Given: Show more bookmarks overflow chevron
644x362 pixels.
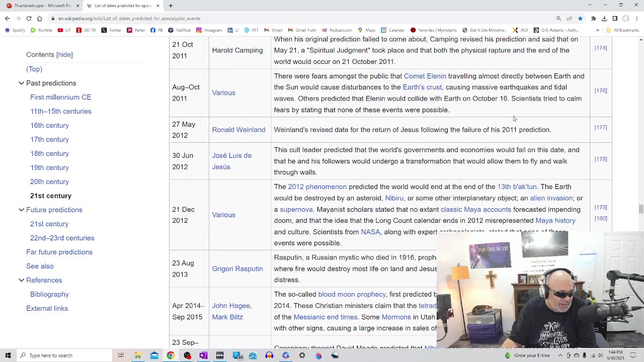Looking at the screenshot, I should [x=597, y=30].
